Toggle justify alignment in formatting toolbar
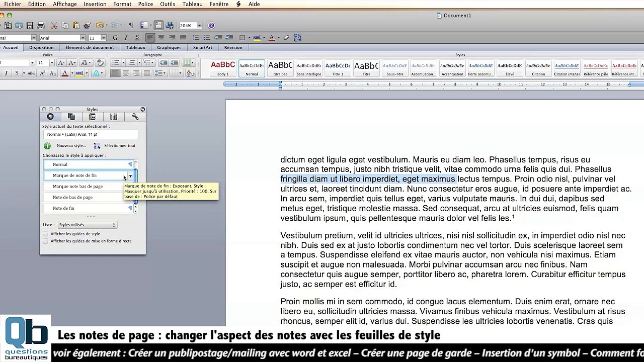Image resolution: width=644 pixels, height=362 pixels. (183, 38)
